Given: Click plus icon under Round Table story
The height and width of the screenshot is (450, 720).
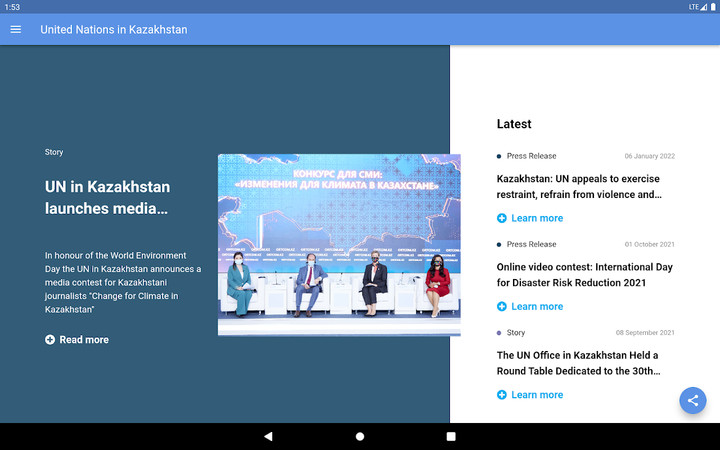Looking at the screenshot, I should click(x=502, y=395).
